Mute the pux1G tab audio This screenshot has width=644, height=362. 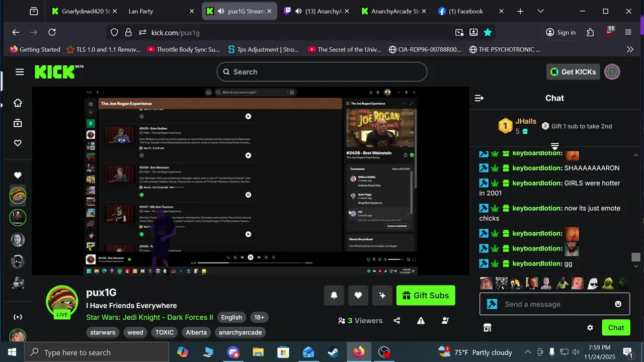point(221,11)
